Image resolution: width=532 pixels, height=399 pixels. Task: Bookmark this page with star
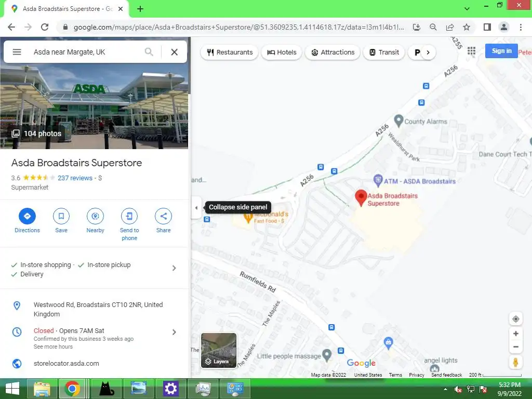(467, 27)
